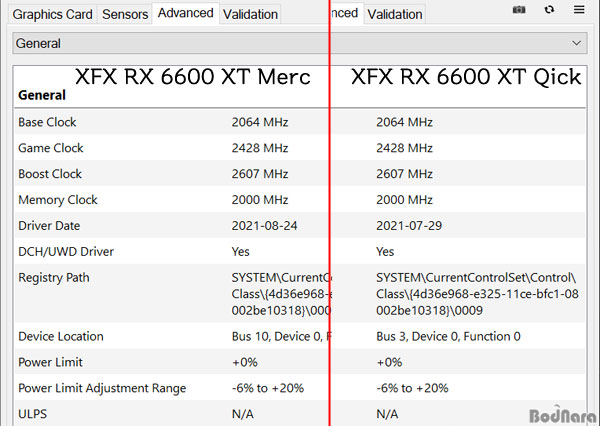The image size is (600, 426).
Task: Click the Qick column +0% power limit value
Action: coord(389,362)
